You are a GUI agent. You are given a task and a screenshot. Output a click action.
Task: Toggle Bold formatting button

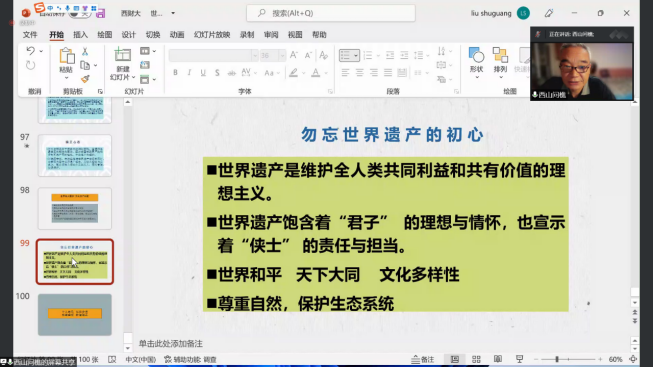175,73
